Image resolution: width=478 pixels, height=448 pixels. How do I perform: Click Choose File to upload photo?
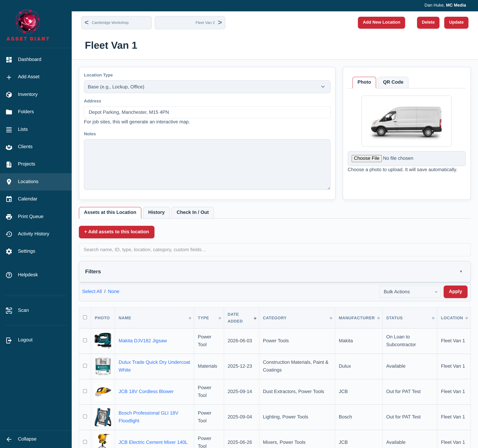click(366, 158)
